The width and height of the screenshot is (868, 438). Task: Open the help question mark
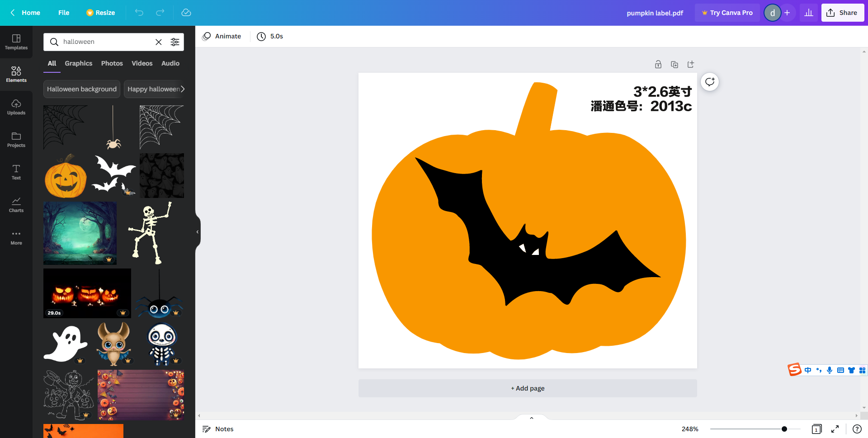(x=857, y=429)
